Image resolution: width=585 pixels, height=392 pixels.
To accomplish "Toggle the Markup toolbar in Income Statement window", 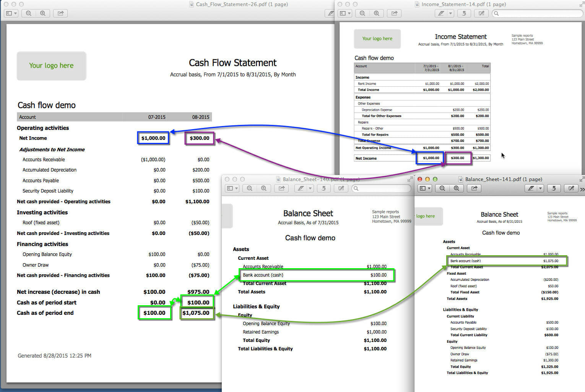I will [x=481, y=13].
